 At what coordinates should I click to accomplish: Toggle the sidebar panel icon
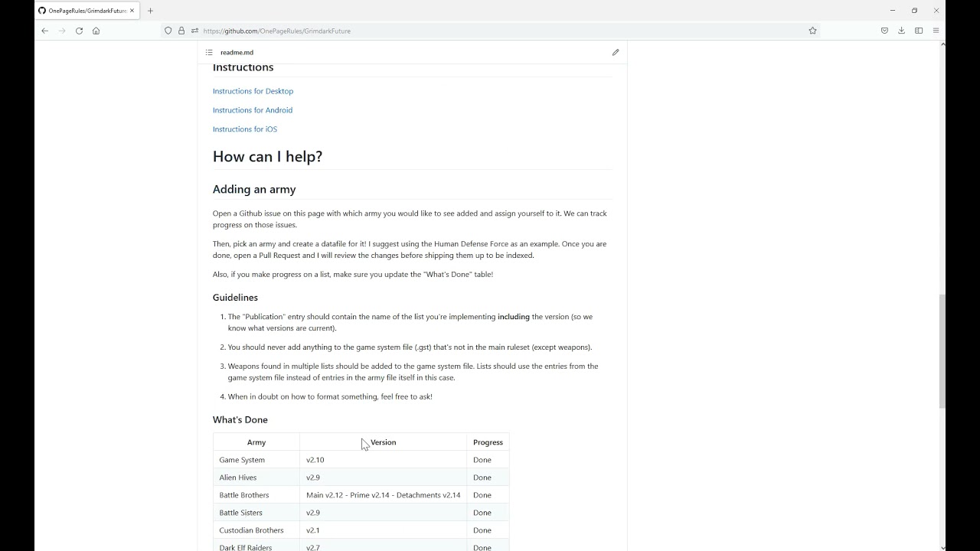pyautogui.click(x=919, y=31)
